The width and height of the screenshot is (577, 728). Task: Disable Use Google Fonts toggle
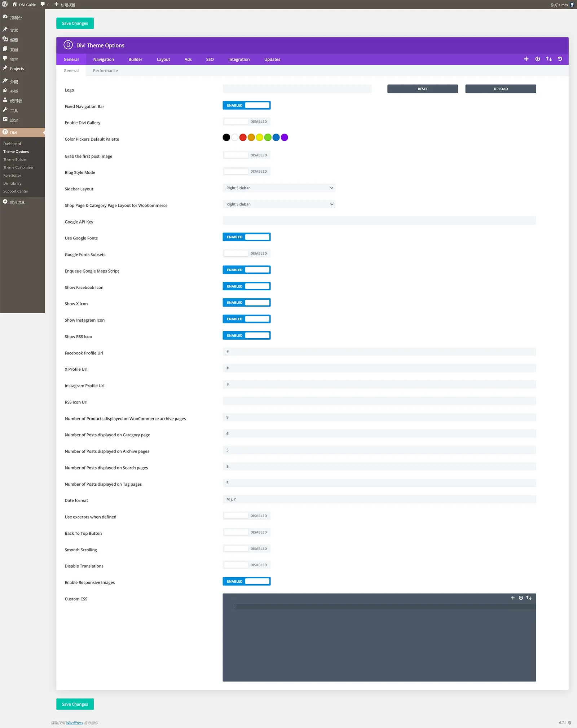pos(247,237)
